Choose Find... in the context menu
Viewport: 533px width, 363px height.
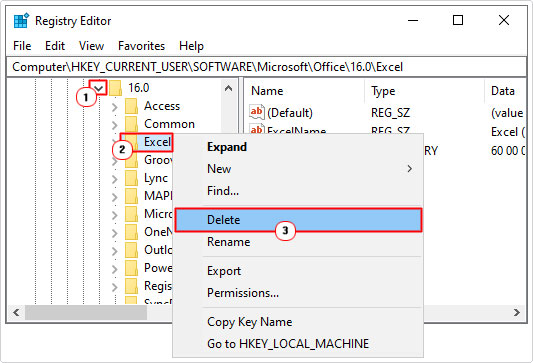298,191
